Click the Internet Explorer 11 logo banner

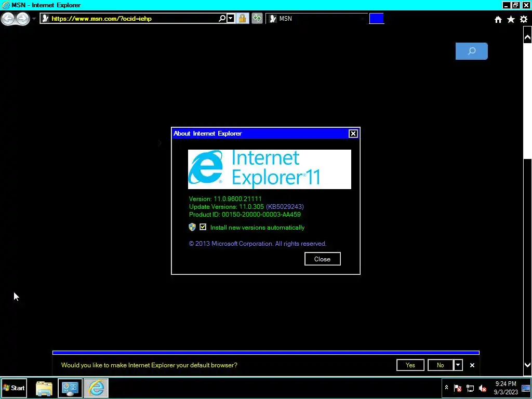270,169
